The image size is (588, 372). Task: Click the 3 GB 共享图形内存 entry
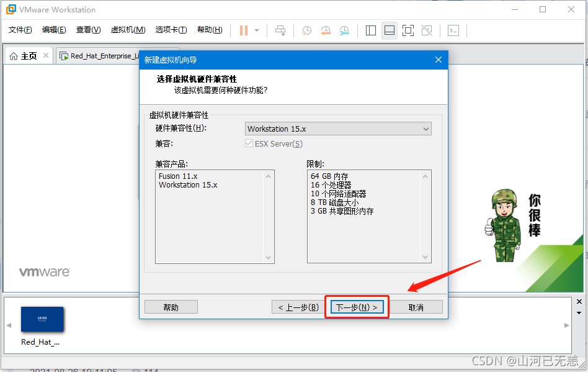pos(342,211)
